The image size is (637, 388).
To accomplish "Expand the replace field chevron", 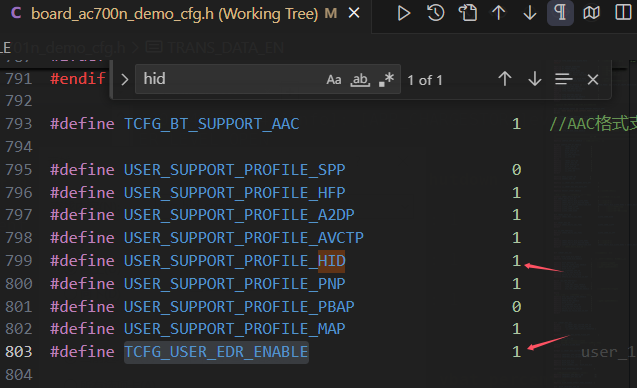I will click(125, 79).
